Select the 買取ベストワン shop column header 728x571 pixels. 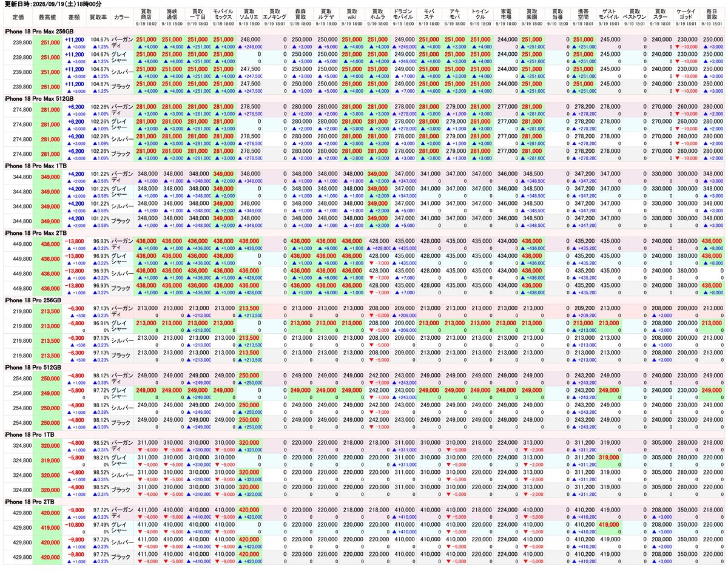tap(634, 15)
